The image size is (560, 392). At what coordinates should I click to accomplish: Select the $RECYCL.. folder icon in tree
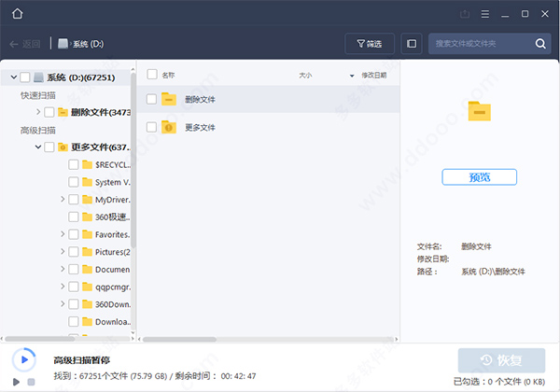click(x=87, y=164)
